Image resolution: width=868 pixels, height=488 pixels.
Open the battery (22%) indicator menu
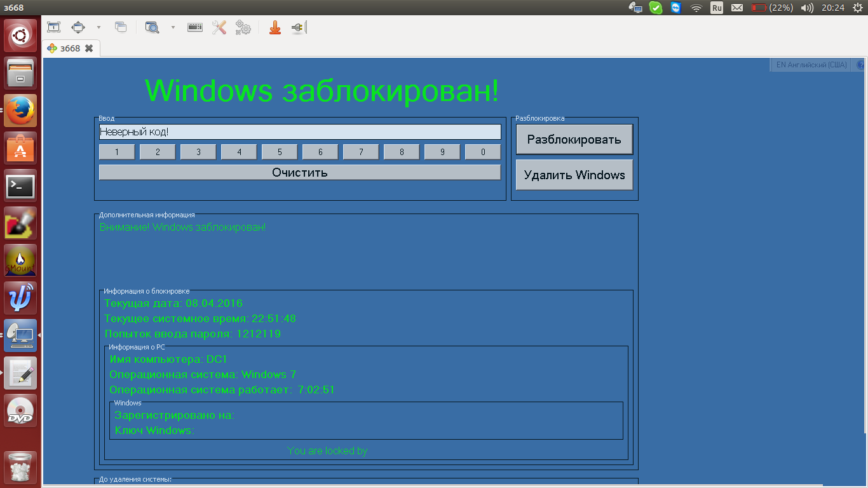coord(772,8)
